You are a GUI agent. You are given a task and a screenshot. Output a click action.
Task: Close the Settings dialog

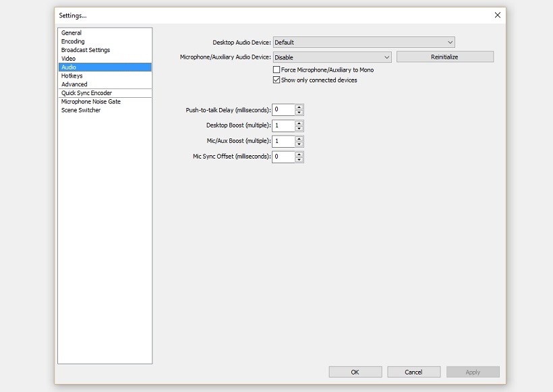pyautogui.click(x=497, y=15)
